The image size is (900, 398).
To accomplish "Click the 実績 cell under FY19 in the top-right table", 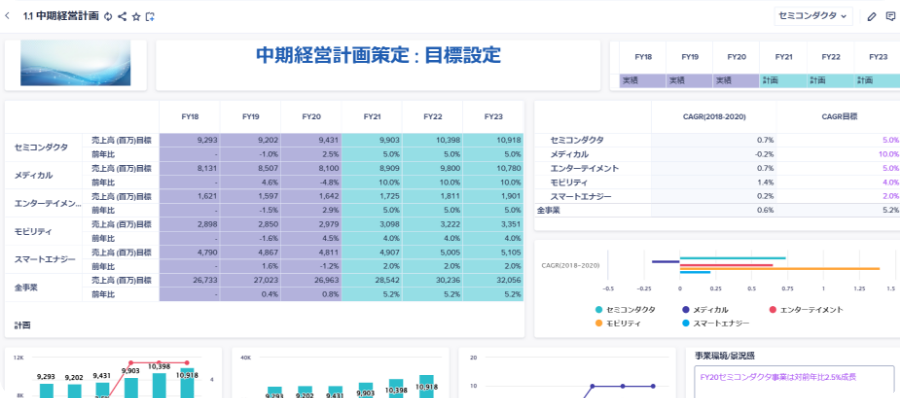I will click(689, 81).
